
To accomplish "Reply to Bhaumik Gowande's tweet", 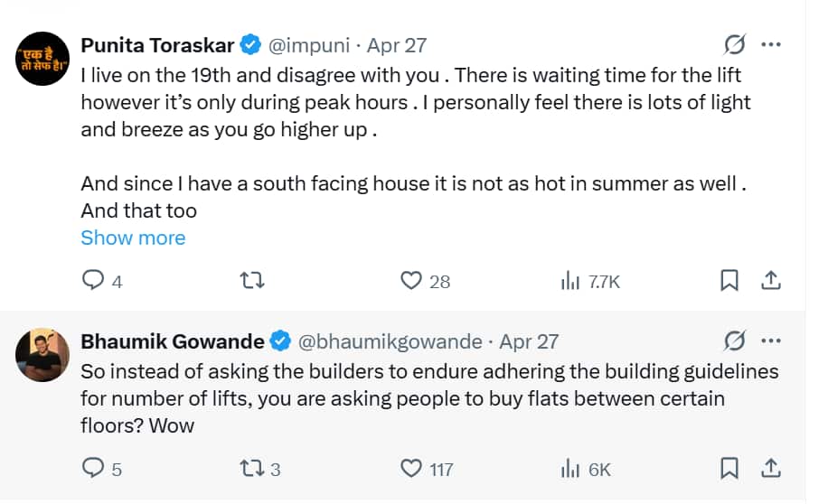I will click(x=94, y=469).
